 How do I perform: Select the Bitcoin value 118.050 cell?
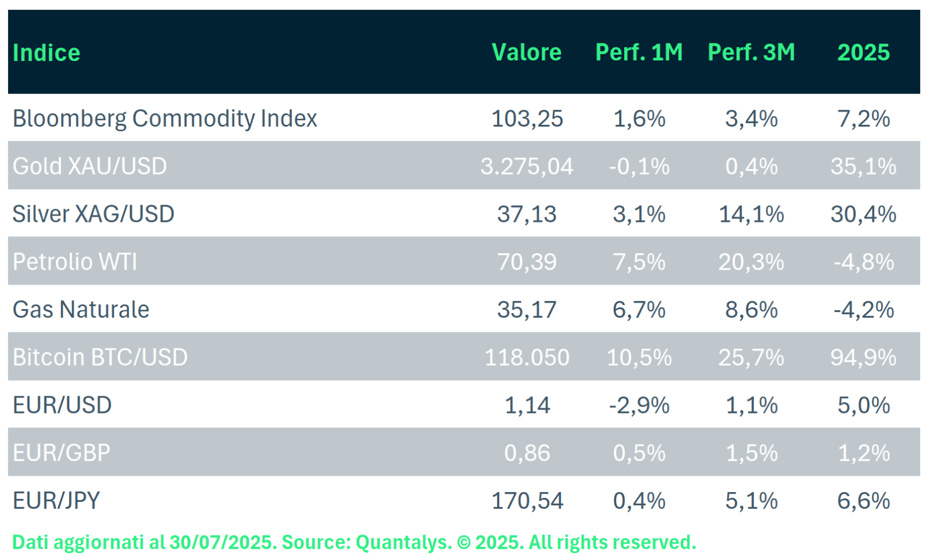(527, 357)
